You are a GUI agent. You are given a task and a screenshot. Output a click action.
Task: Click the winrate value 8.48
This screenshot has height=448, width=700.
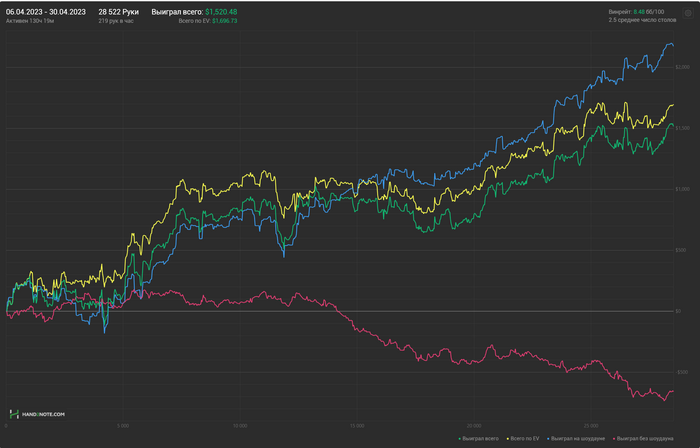click(x=639, y=12)
